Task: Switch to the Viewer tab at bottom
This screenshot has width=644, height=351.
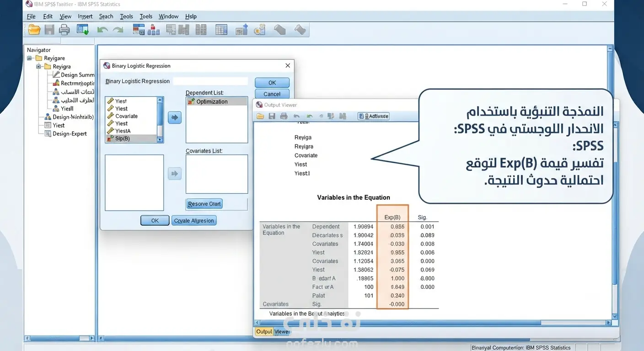Action: 282,332
